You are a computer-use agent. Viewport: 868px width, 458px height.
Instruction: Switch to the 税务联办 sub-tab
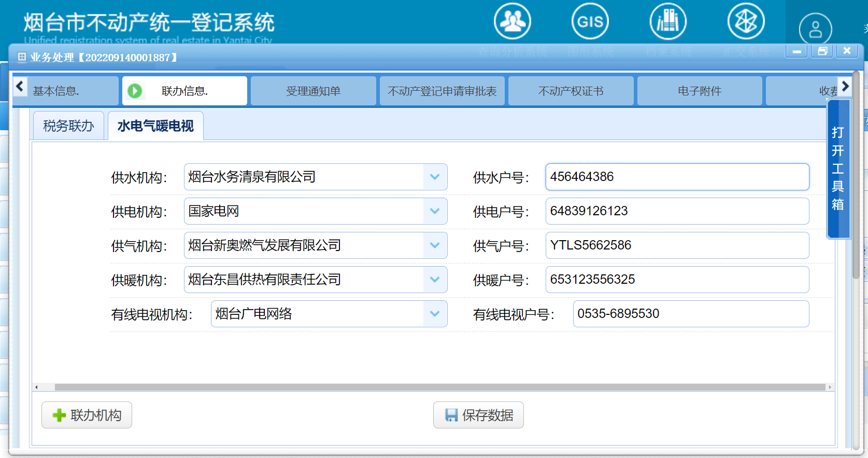click(68, 126)
